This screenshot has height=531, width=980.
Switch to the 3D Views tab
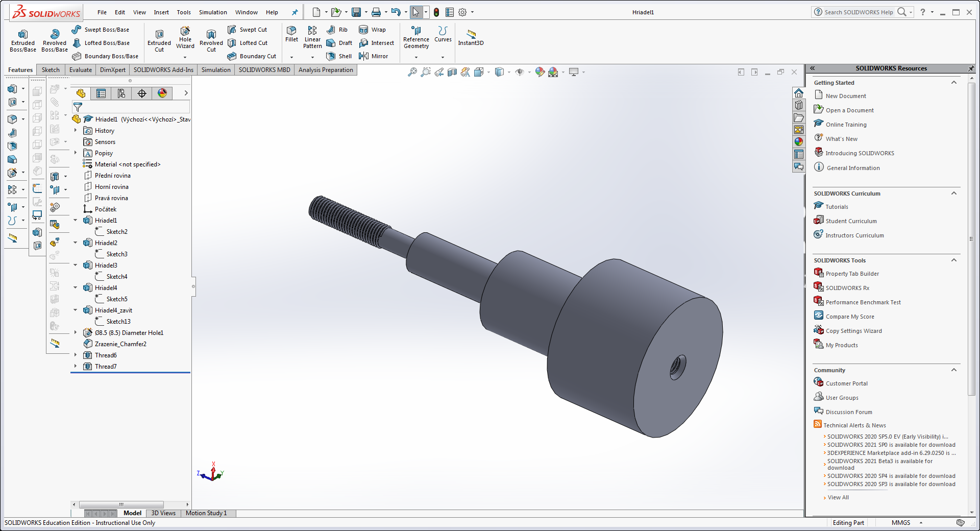coord(163,513)
